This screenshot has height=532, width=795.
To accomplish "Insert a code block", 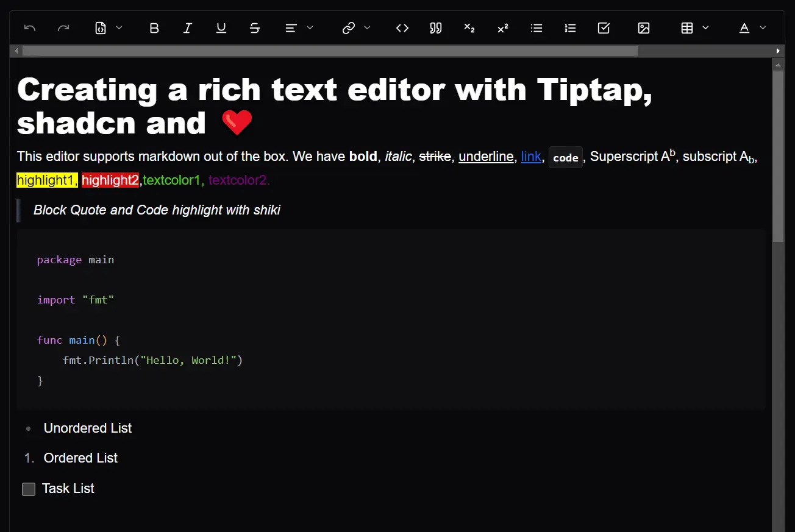I will 402,27.
